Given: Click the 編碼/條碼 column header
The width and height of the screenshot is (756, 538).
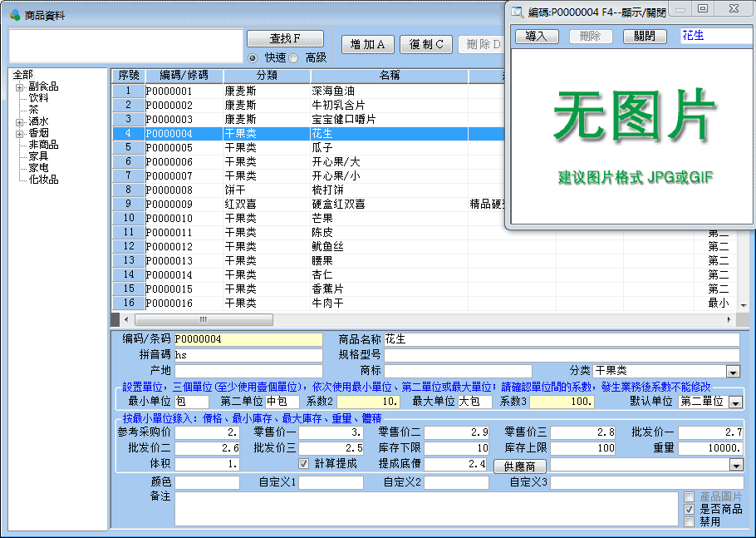Looking at the screenshot, I should pos(184,76).
